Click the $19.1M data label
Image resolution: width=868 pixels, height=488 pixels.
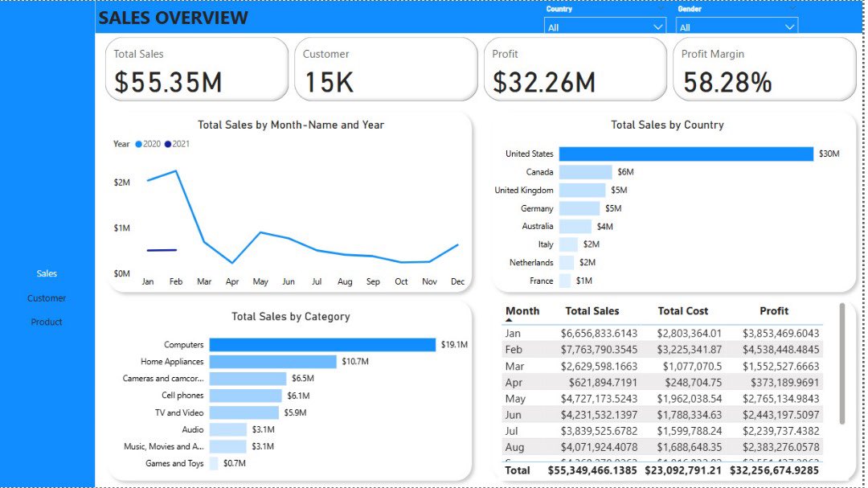click(x=454, y=345)
